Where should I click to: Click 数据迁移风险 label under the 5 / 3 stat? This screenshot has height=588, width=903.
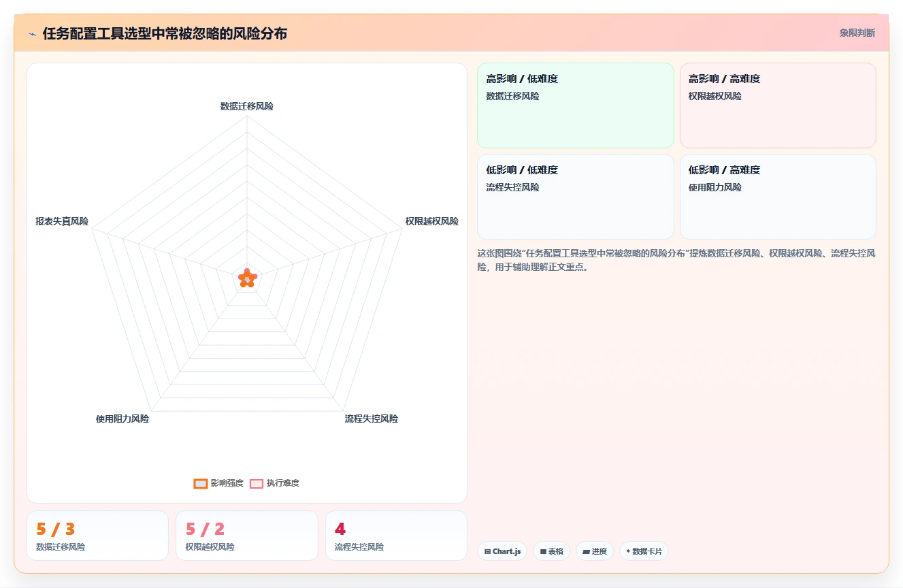[x=61, y=546]
